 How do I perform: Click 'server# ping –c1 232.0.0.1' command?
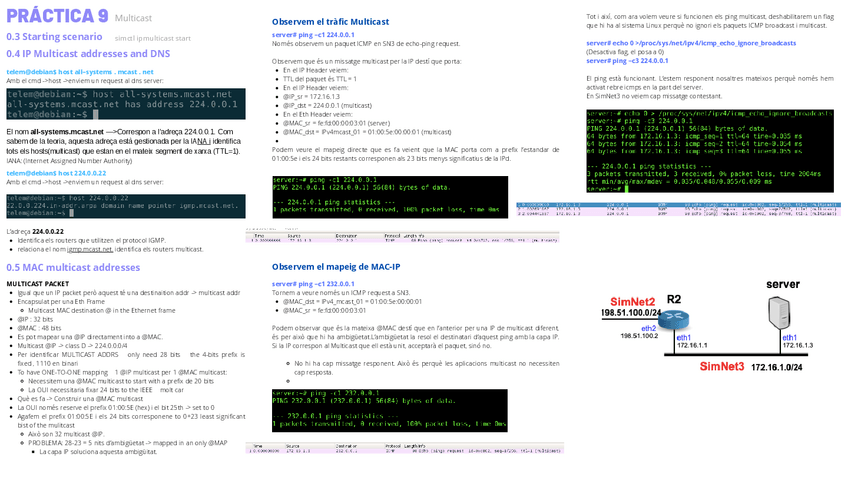[313, 283]
